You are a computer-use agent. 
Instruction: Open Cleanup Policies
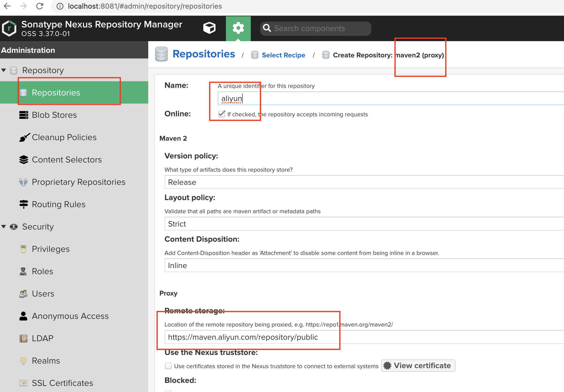(64, 137)
